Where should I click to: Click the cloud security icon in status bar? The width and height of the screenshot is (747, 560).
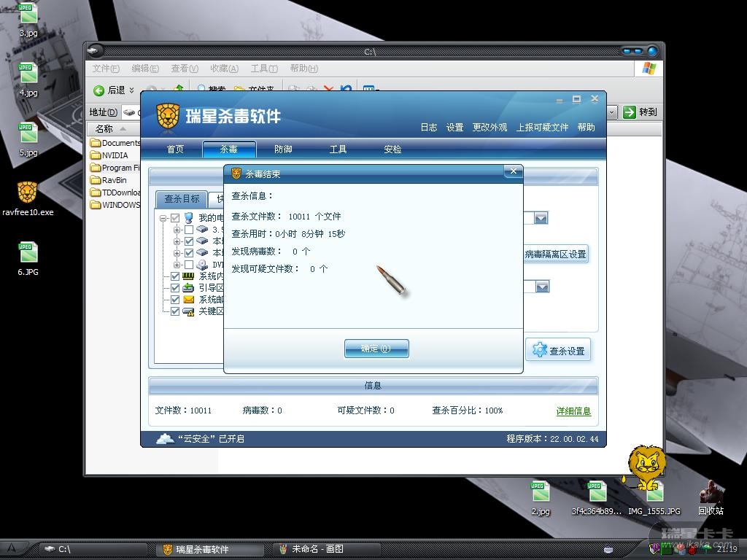click(x=165, y=438)
